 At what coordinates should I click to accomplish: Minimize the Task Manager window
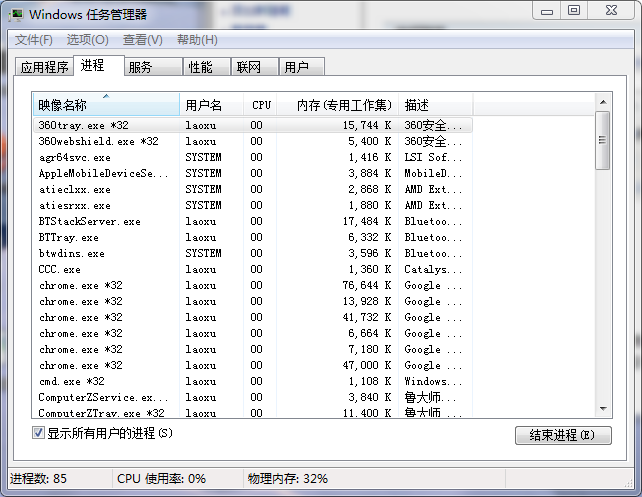click(x=547, y=11)
